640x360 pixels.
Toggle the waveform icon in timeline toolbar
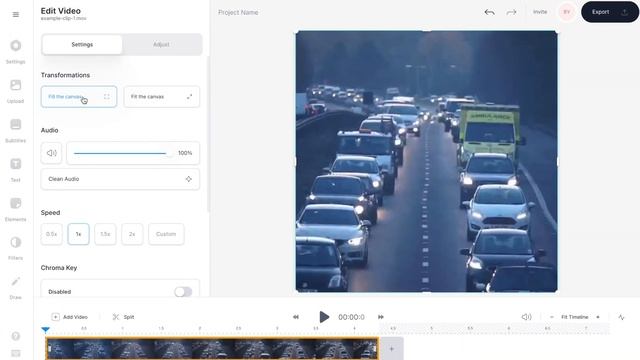(x=621, y=317)
